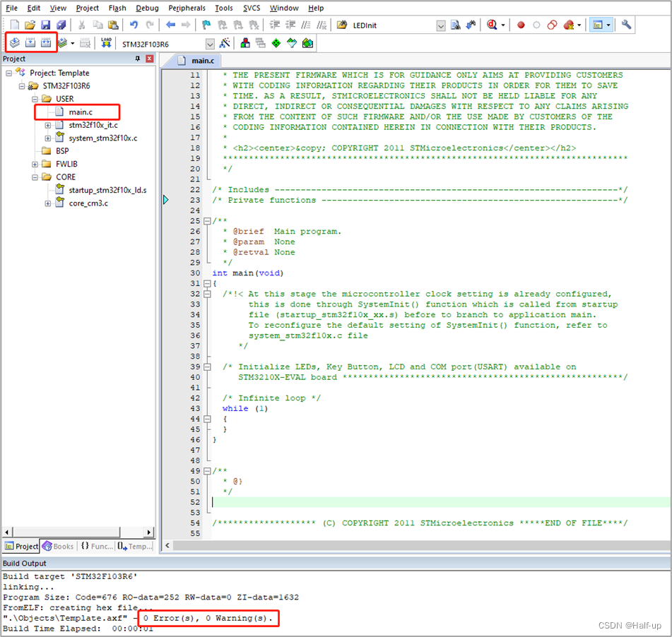The width and height of the screenshot is (672, 637).
Task: Insert a breakpoint with the red dot icon
Action: (x=521, y=25)
